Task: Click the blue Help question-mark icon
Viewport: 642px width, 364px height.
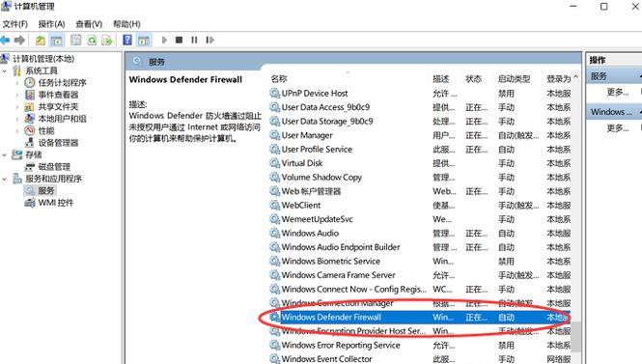Action: [x=127, y=41]
